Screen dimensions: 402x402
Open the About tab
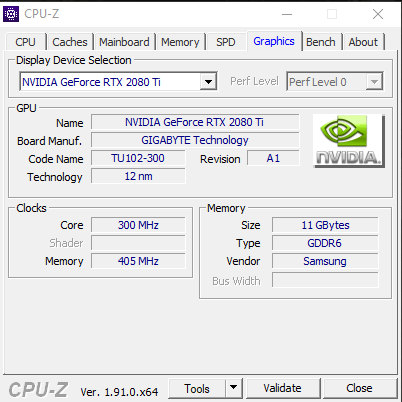click(x=363, y=42)
